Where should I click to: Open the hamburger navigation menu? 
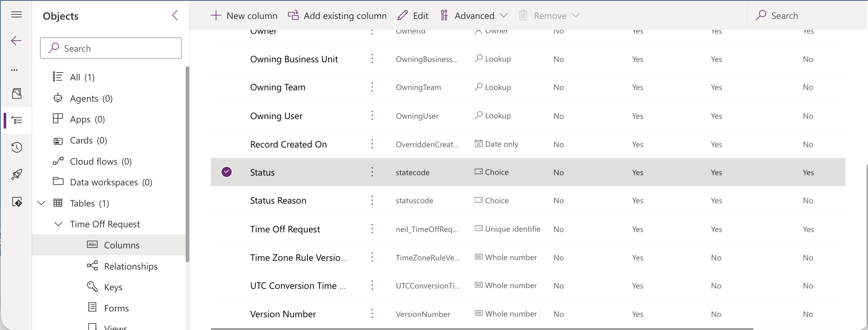pos(16,15)
